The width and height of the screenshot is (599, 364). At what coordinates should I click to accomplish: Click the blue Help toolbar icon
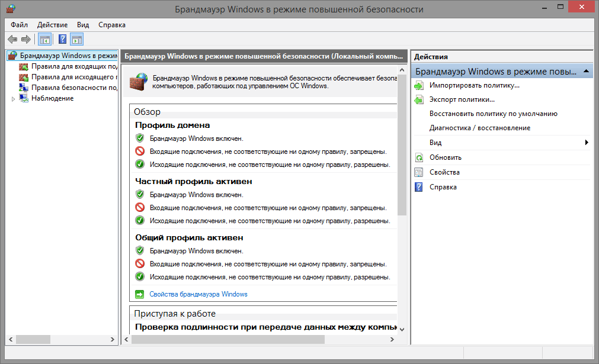pos(62,40)
